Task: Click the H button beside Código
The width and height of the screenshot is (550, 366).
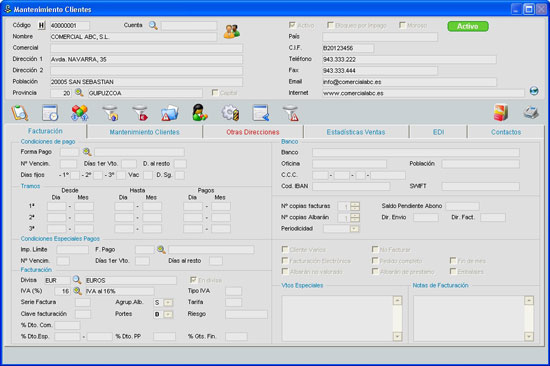Action: [x=42, y=25]
